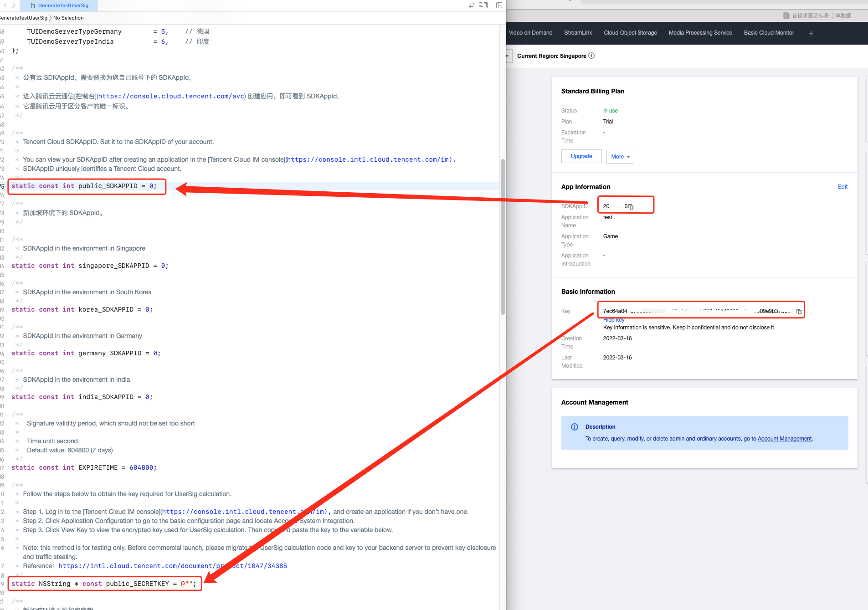
Task: Open StreamLink in the navigation bar
Action: point(578,33)
